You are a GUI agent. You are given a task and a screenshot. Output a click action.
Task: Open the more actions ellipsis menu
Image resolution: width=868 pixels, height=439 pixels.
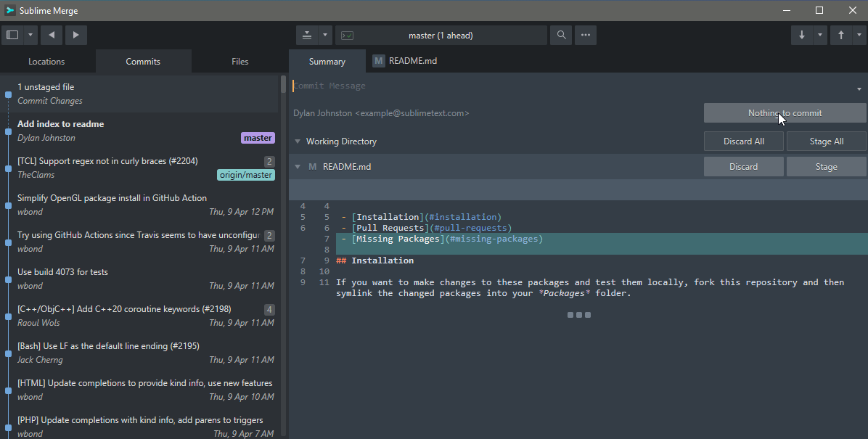tap(586, 35)
